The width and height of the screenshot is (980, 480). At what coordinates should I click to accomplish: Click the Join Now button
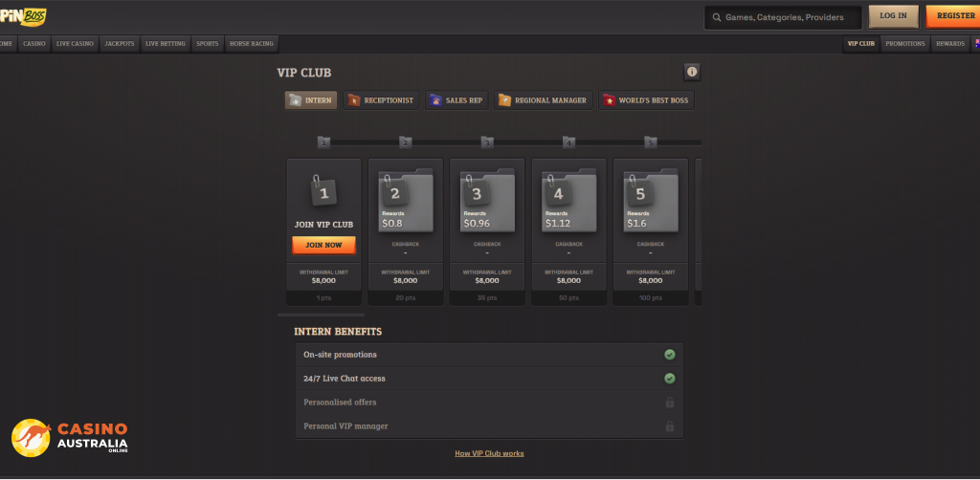point(323,245)
